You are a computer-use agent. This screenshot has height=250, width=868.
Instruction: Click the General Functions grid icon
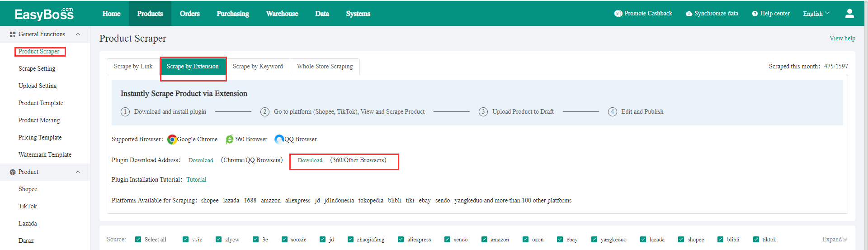(x=13, y=34)
